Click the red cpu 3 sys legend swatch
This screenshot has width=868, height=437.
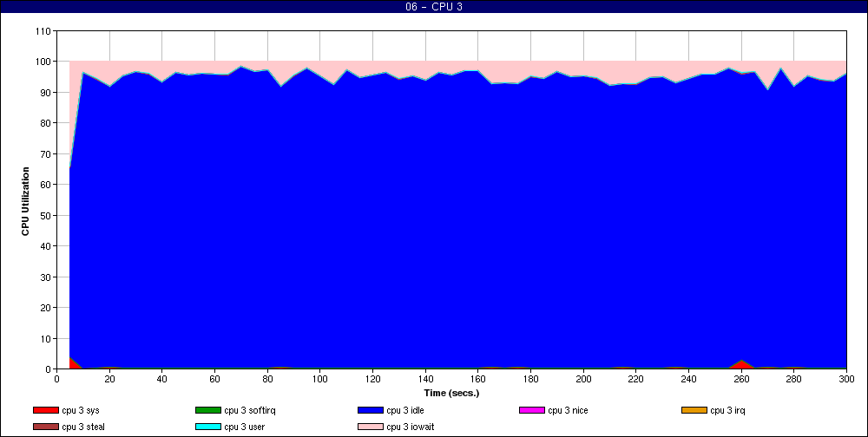tap(45, 410)
